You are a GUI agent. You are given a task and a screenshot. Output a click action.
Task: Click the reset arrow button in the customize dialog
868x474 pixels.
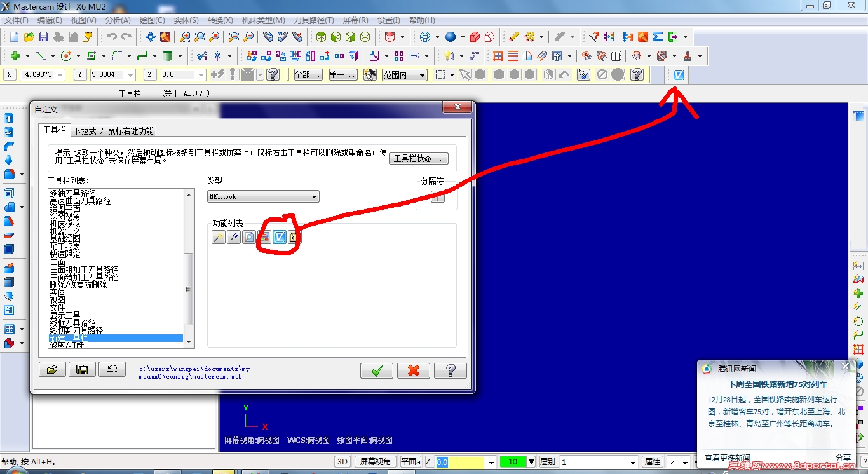(x=112, y=370)
